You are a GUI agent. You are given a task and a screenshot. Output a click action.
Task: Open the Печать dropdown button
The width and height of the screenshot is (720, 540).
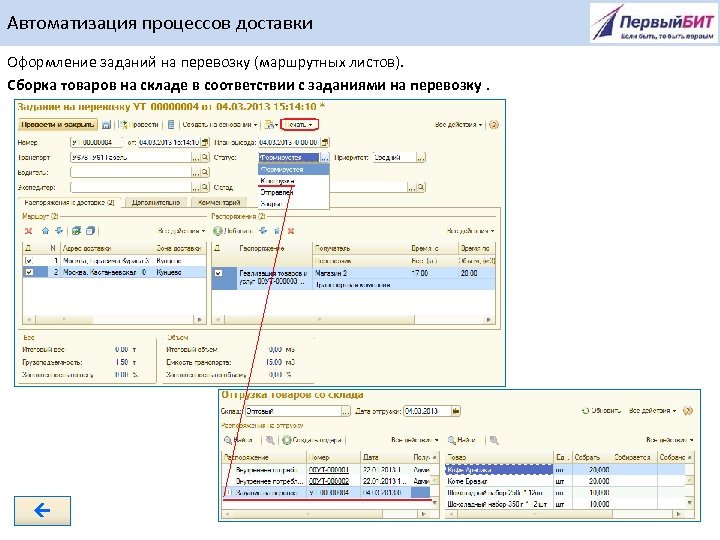point(299,124)
